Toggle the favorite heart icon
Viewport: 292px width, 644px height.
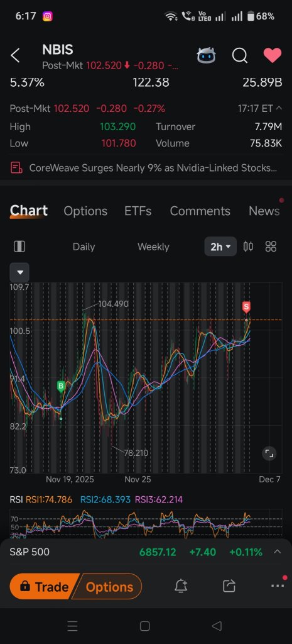[x=273, y=55]
